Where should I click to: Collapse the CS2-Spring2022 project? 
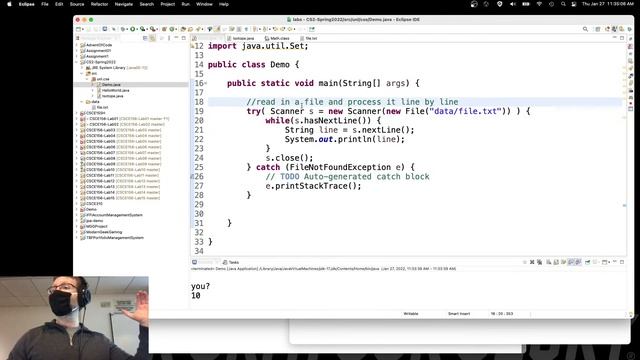tap(77, 62)
